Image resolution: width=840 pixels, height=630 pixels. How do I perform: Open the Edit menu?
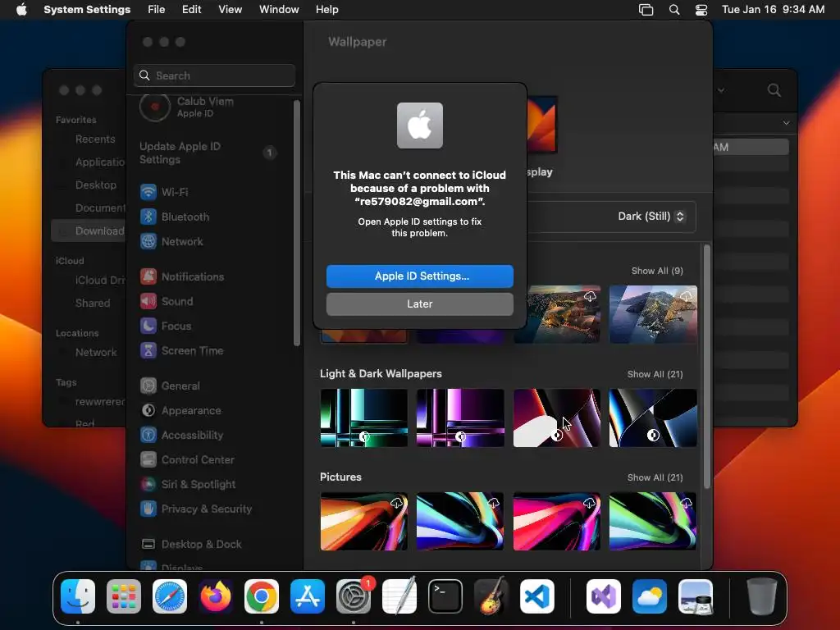pyautogui.click(x=191, y=10)
